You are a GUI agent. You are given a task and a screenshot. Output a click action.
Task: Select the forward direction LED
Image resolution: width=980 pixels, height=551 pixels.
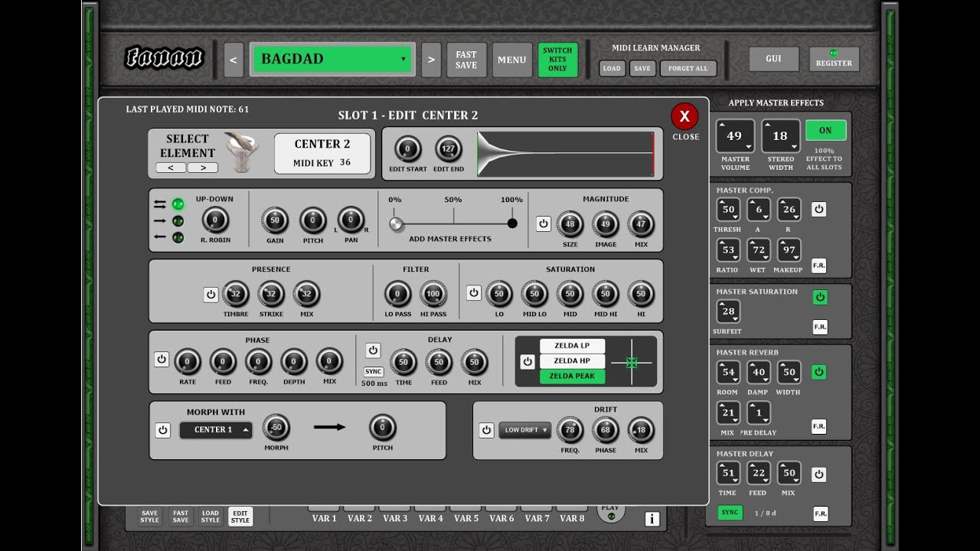(x=178, y=221)
